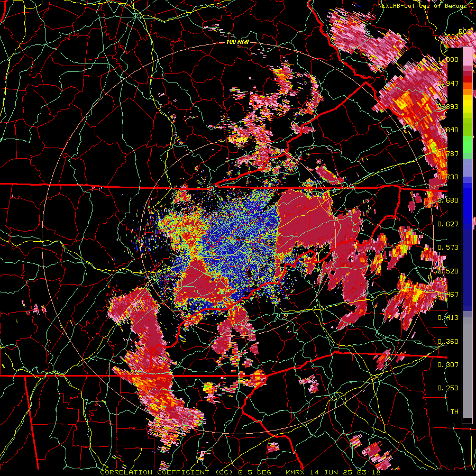Click the CORRELATION COEFFICIENT caption text
Image resolution: width=476 pixels, height=476 pixels.
[154, 472]
